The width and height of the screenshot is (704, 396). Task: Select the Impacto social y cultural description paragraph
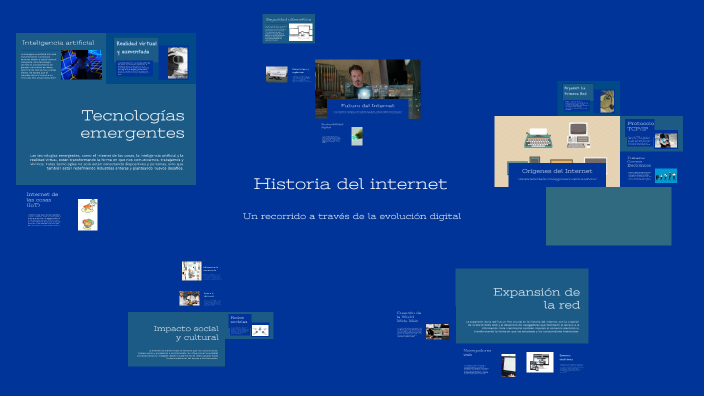coord(177,354)
